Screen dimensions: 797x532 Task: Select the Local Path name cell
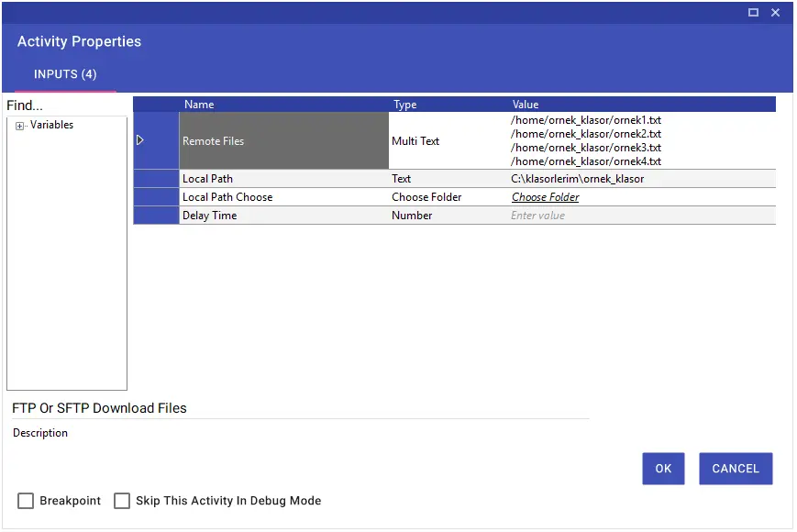click(x=283, y=179)
